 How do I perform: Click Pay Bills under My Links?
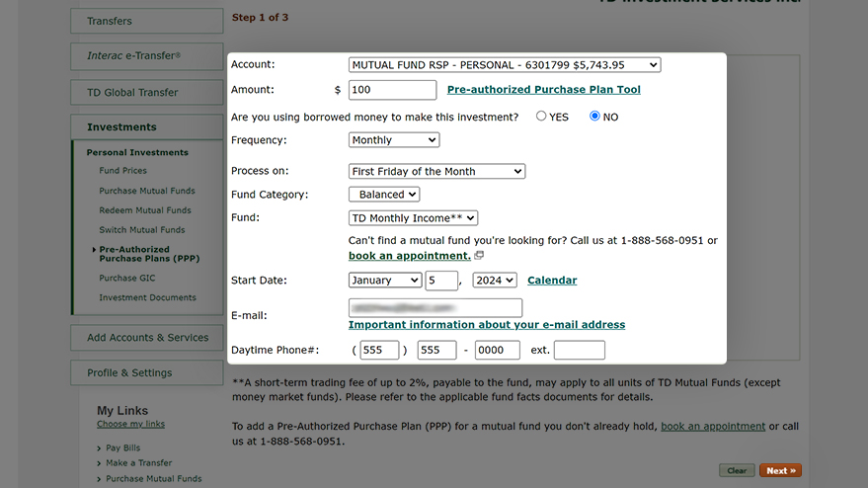click(x=122, y=447)
